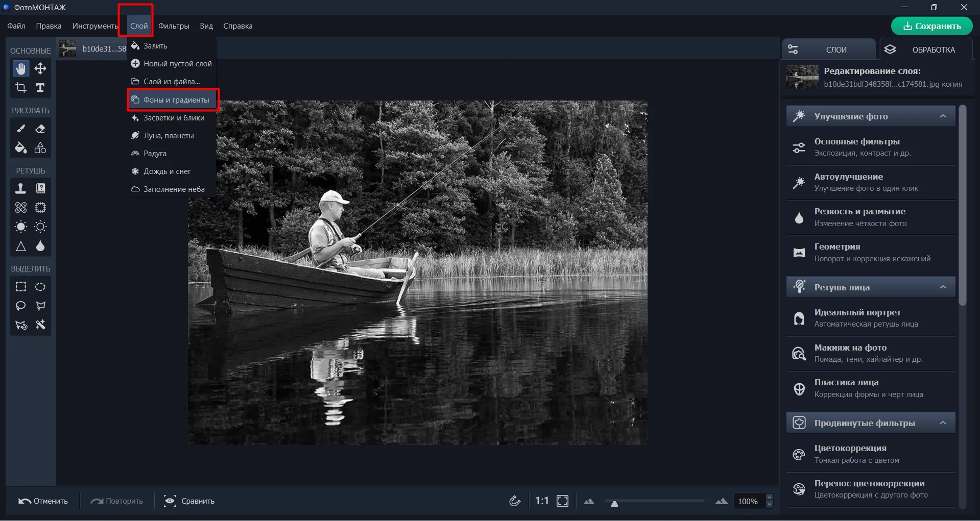Collapse the Улучшение фото section
This screenshot has width=980, height=521.
tap(943, 116)
